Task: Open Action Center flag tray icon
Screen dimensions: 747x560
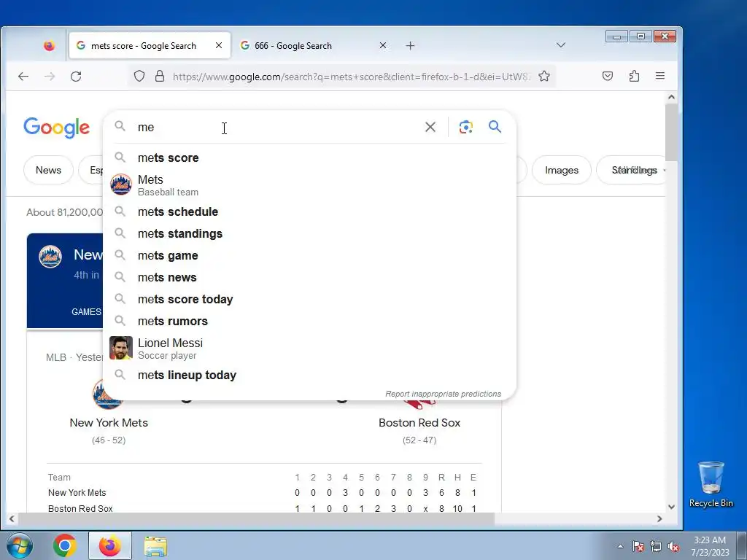Action: pos(638,546)
